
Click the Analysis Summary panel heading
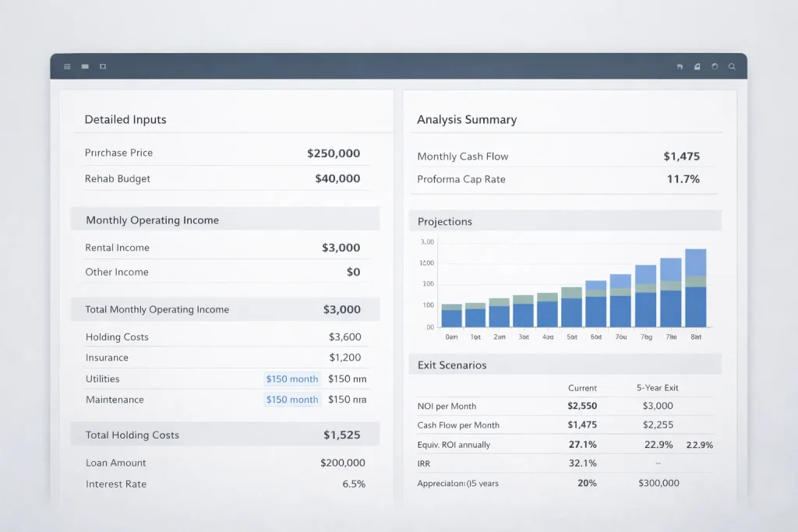point(466,119)
